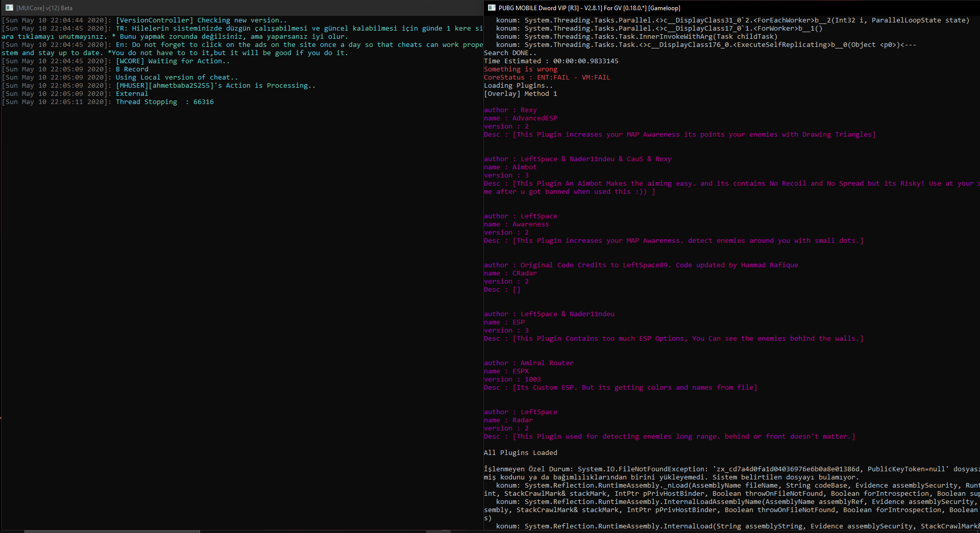
Task: Click the MUICore console window icon
Action: (x=9, y=8)
